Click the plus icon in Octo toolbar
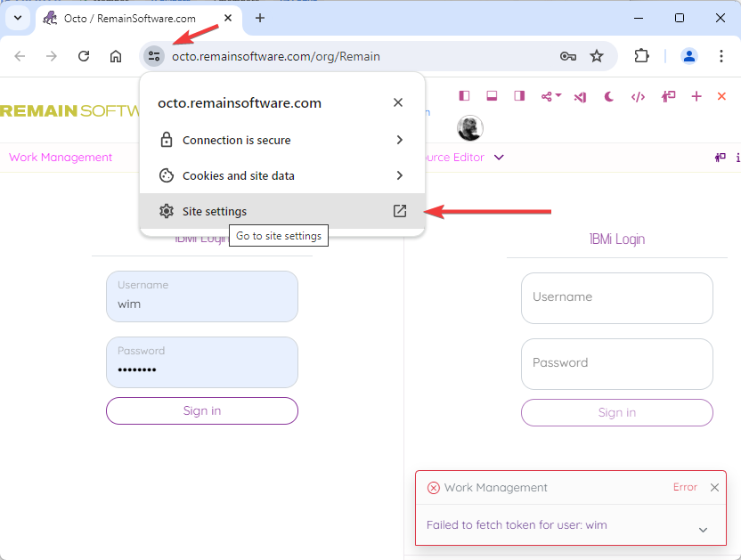Screen dimensions: 741x560 696,96
